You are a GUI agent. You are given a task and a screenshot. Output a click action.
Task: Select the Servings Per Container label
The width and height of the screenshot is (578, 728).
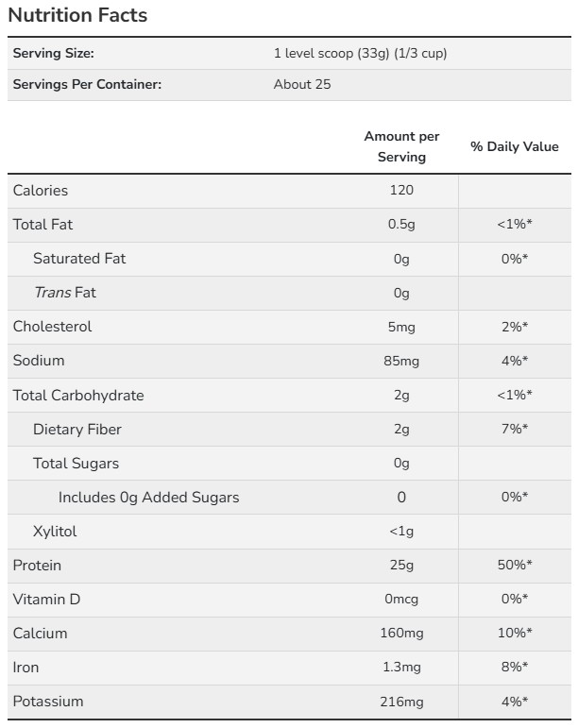click(x=87, y=84)
